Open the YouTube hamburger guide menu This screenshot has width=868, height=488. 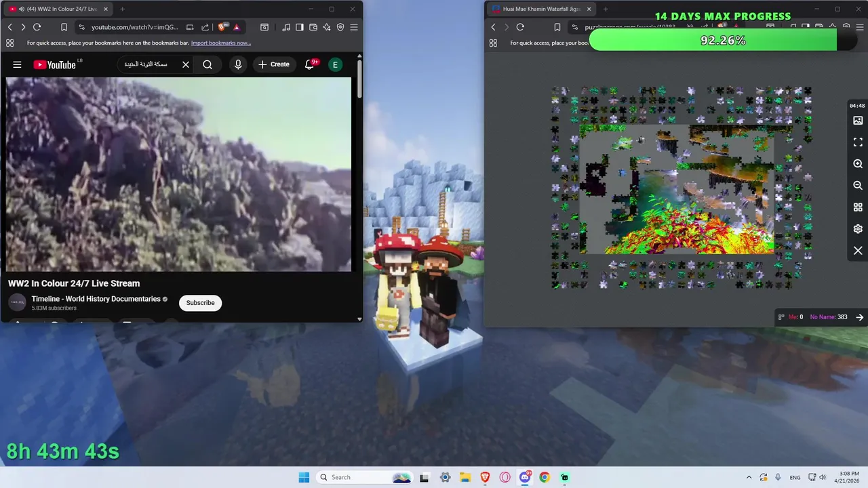click(x=17, y=64)
